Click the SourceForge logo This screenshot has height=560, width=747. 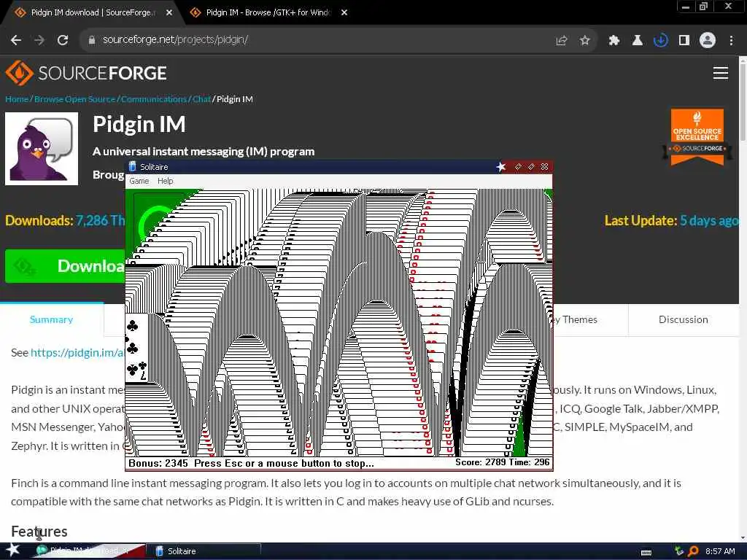click(86, 73)
